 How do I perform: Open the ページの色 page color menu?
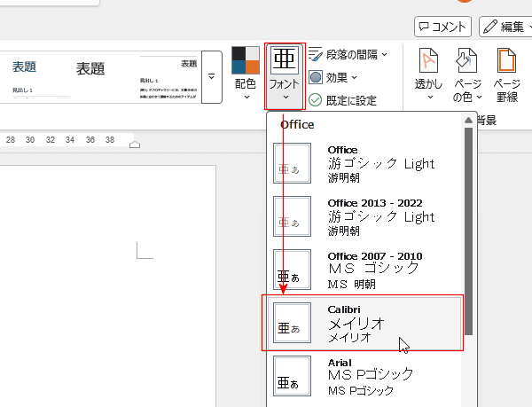tap(467, 74)
